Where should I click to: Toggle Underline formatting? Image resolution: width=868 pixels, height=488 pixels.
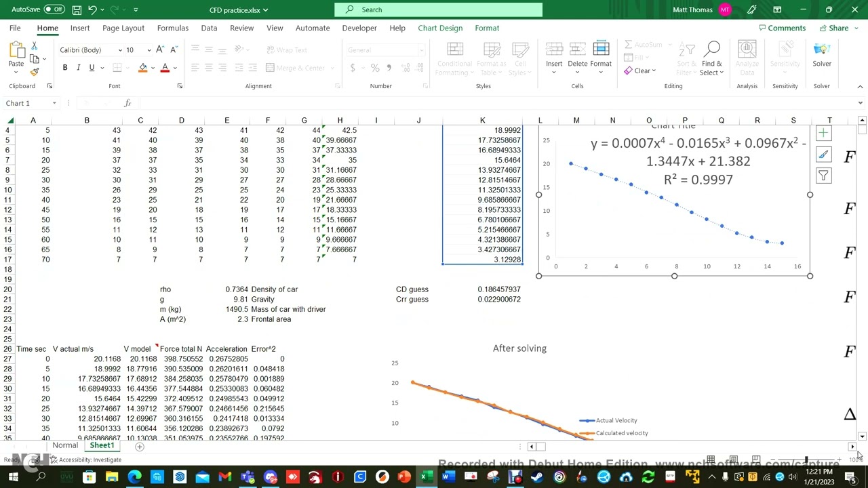pos(92,68)
